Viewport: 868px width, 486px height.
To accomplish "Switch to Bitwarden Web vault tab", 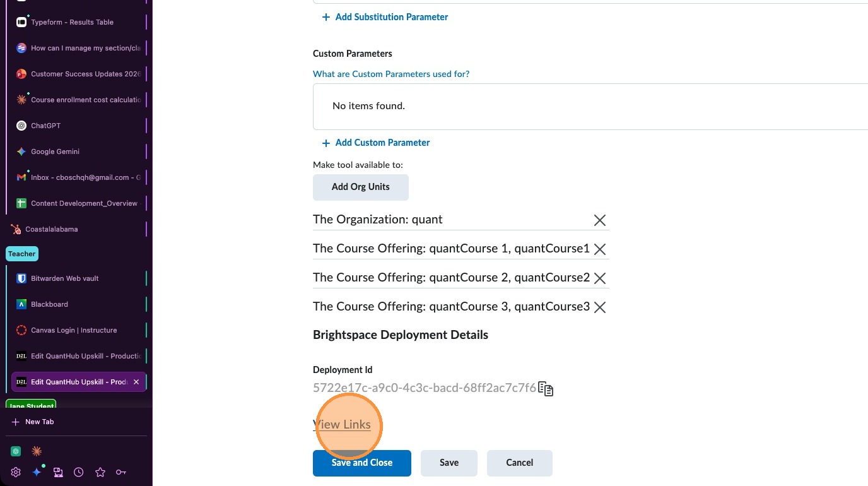I will [64, 278].
